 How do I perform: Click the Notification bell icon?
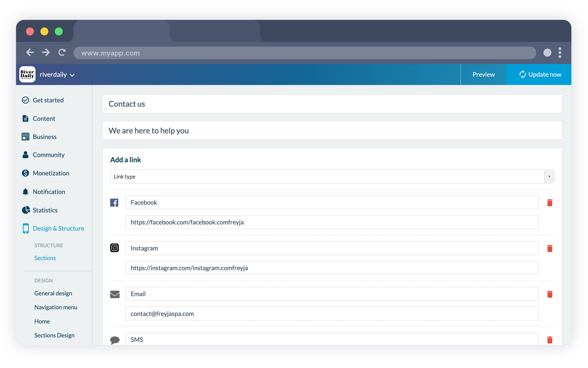coord(25,192)
